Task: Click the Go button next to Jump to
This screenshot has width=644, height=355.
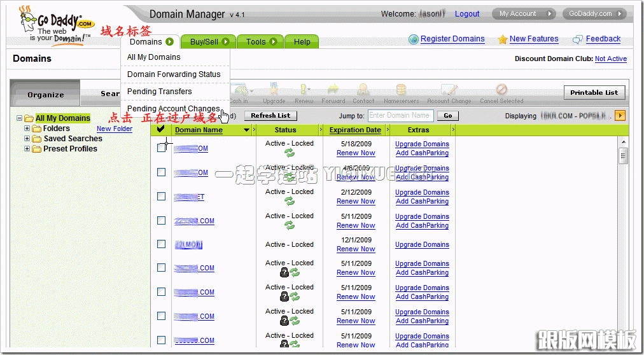Action: (447, 116)
